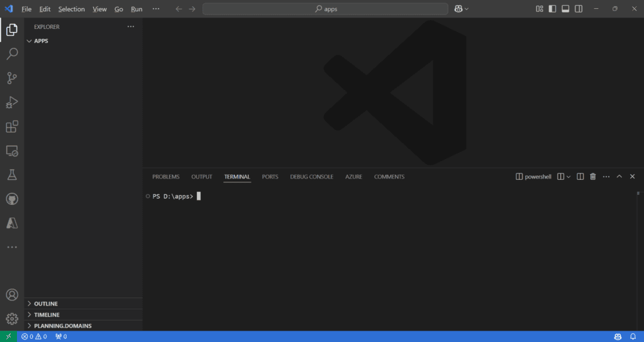Screen dimensions: 644x342
Task: Open the Manage gear menu
Action: (12, 319)
